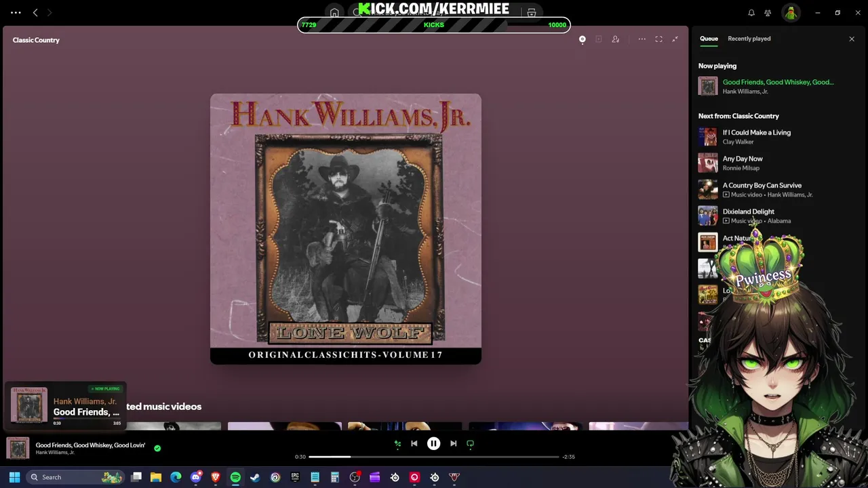Open the Home icon in the top bar
Image resolution: width=868 pixels, height=488 pixels.
[x=334, y=13]
